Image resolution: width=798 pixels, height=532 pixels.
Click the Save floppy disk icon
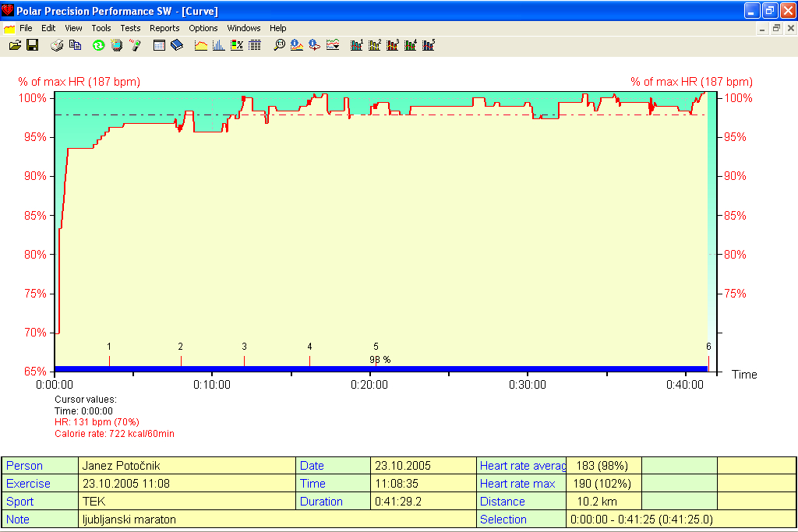[x=33, y=45]
